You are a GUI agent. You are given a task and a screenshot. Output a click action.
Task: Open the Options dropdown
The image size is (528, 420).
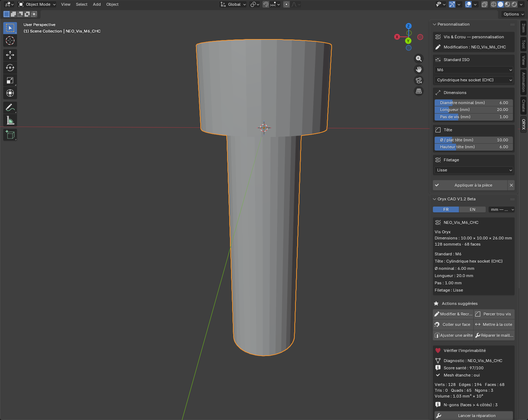514,14
